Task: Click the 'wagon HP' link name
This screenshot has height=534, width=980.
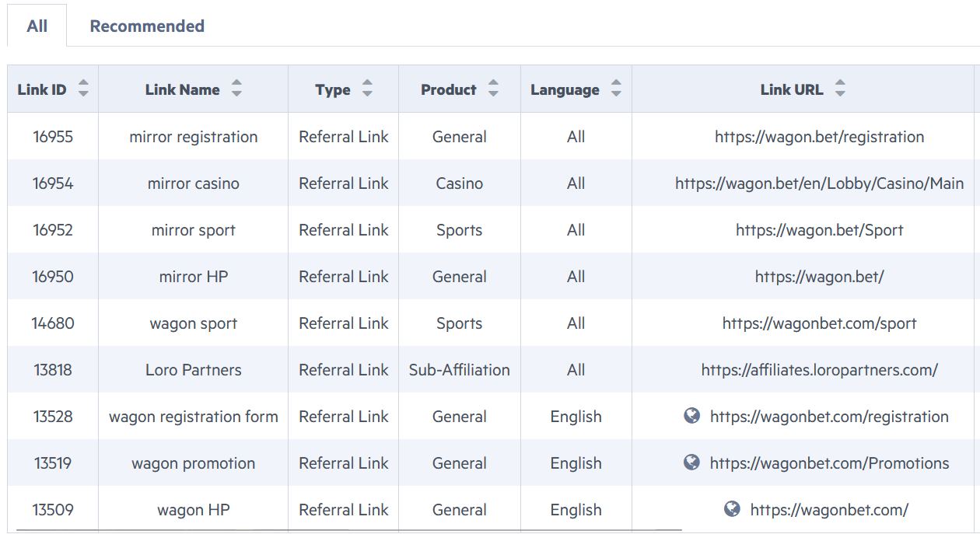Action: [194, 510]
